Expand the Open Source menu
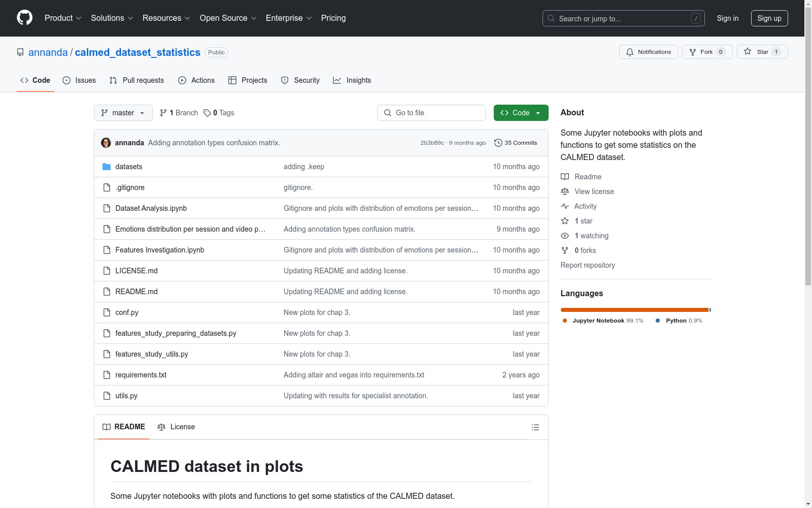Image resolution: width=812 pixels, height=508 pixels. [228, 18]
